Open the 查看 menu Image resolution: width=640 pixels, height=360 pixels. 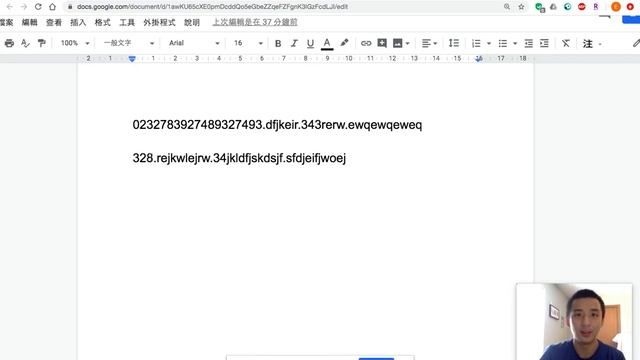(x=54, y=22)
